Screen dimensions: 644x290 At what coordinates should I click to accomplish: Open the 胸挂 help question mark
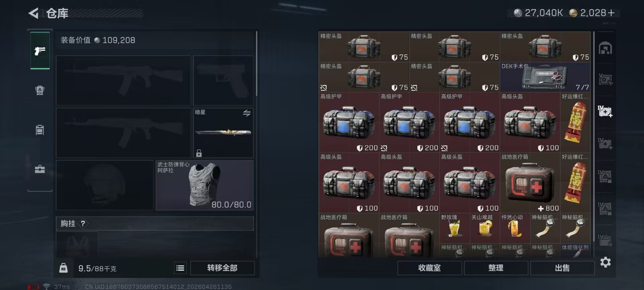(83, 224)
